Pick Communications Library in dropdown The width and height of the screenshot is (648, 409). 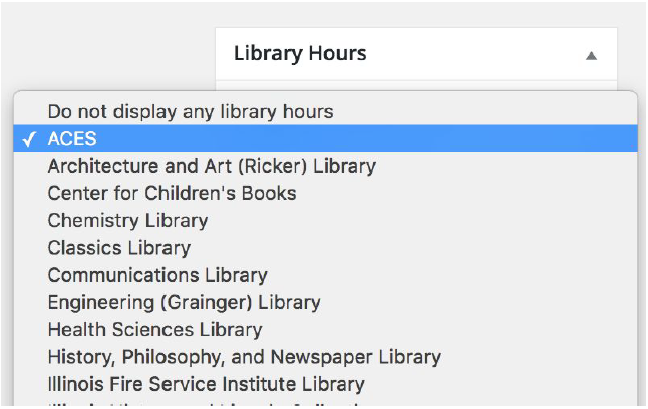(157, 274)
